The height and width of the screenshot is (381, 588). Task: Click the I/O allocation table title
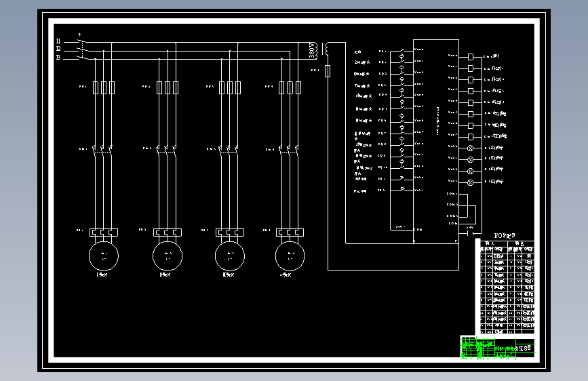pyautogui.click(x=505, y=235)
